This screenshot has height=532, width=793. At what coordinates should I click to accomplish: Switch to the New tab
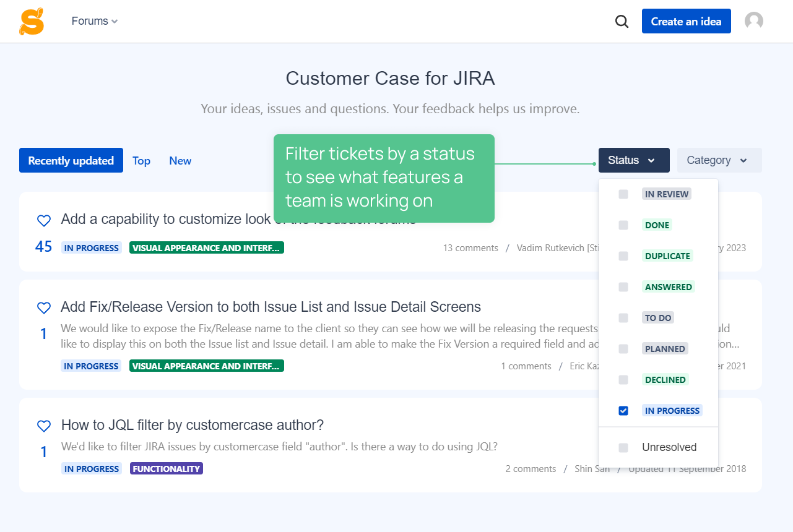[180, 161]
